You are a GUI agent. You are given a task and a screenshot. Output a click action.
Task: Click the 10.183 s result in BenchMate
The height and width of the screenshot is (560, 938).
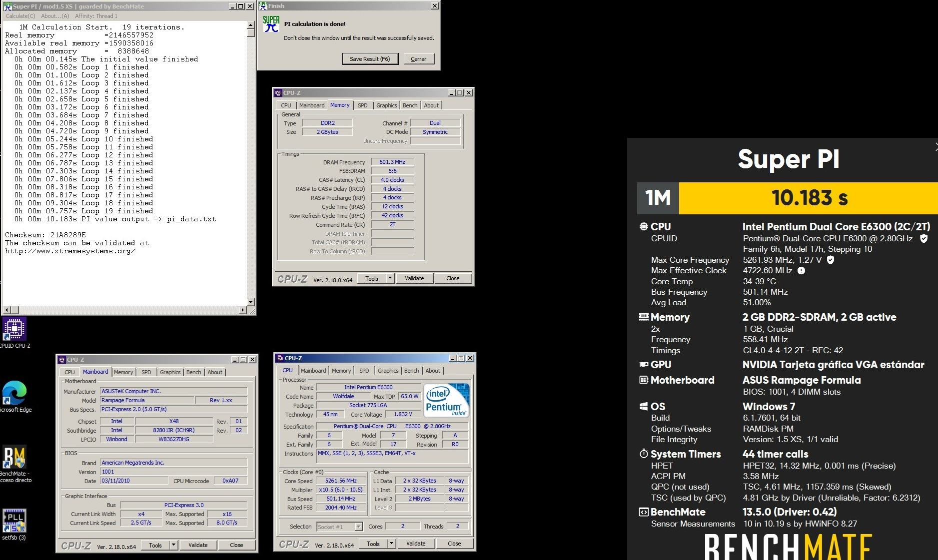(810, 198)
